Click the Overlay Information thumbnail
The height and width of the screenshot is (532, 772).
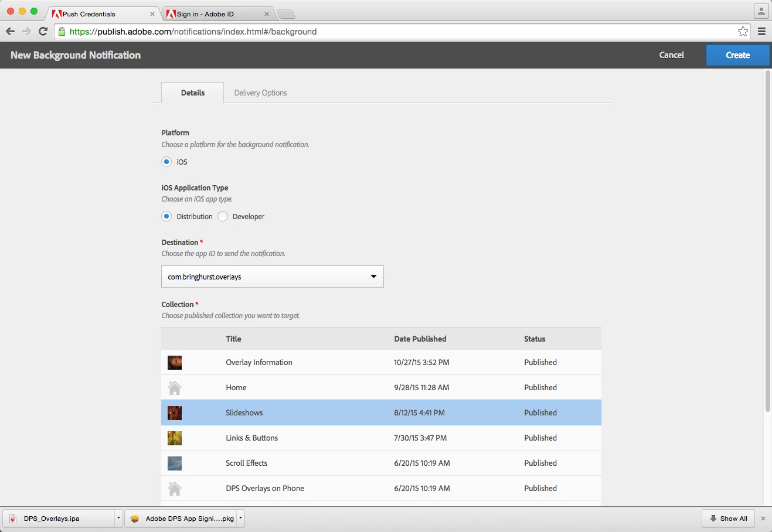(175, 363)
